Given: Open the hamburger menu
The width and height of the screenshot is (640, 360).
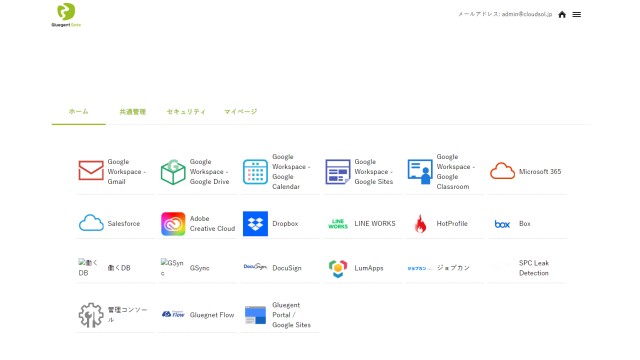Looking at the screenshot, I should coord(576,15).
